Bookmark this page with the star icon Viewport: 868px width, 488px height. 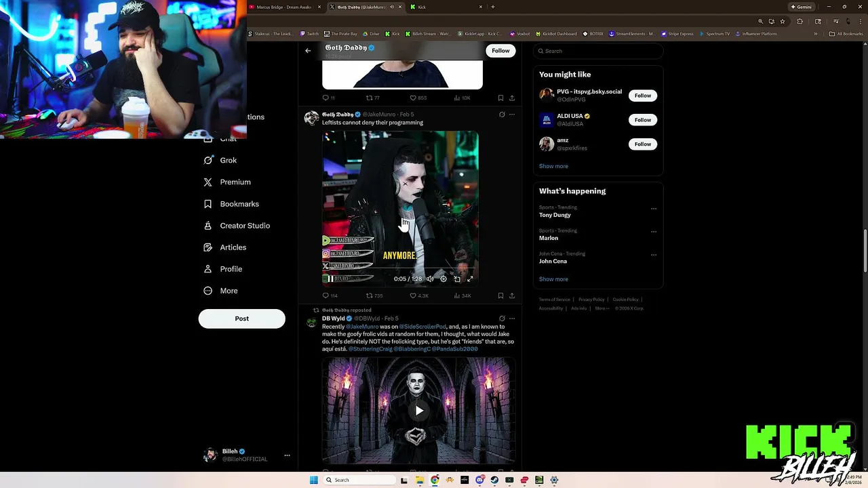pos(782,22)
